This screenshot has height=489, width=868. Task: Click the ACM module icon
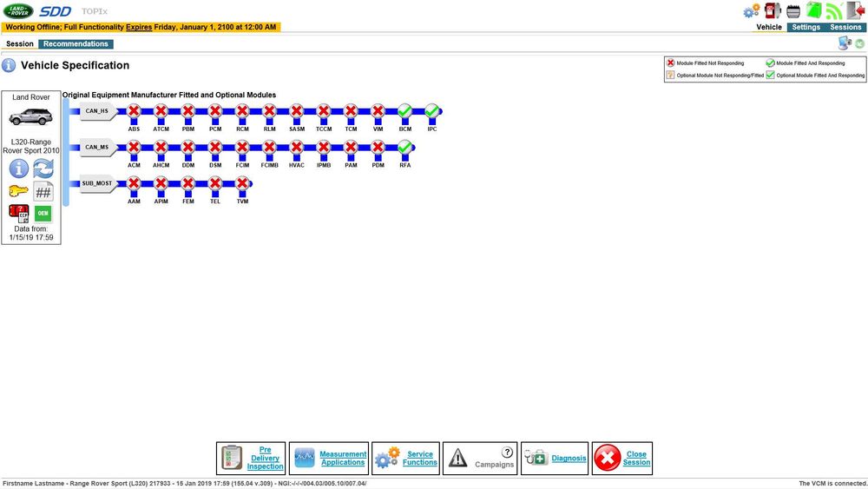[x=134, y=147]
